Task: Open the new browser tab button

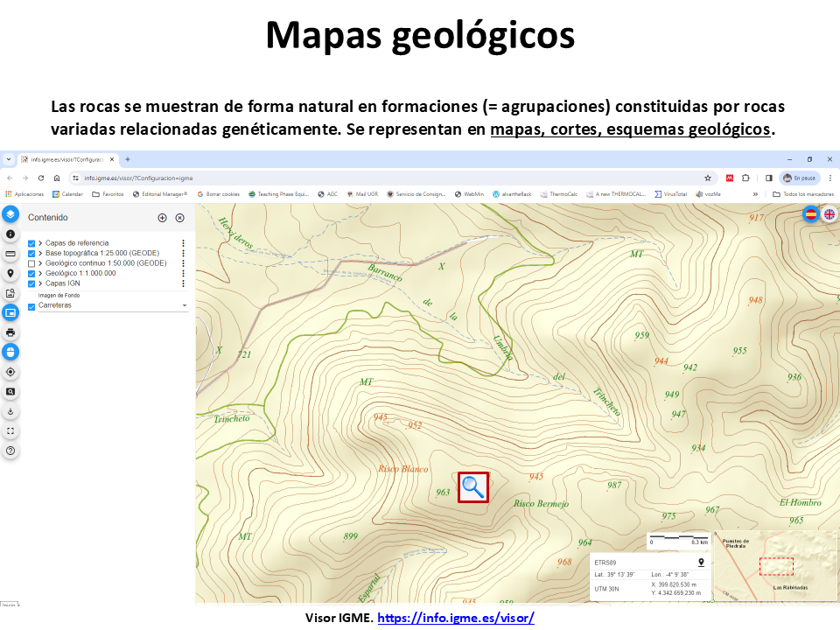Action: click(127, 159)
